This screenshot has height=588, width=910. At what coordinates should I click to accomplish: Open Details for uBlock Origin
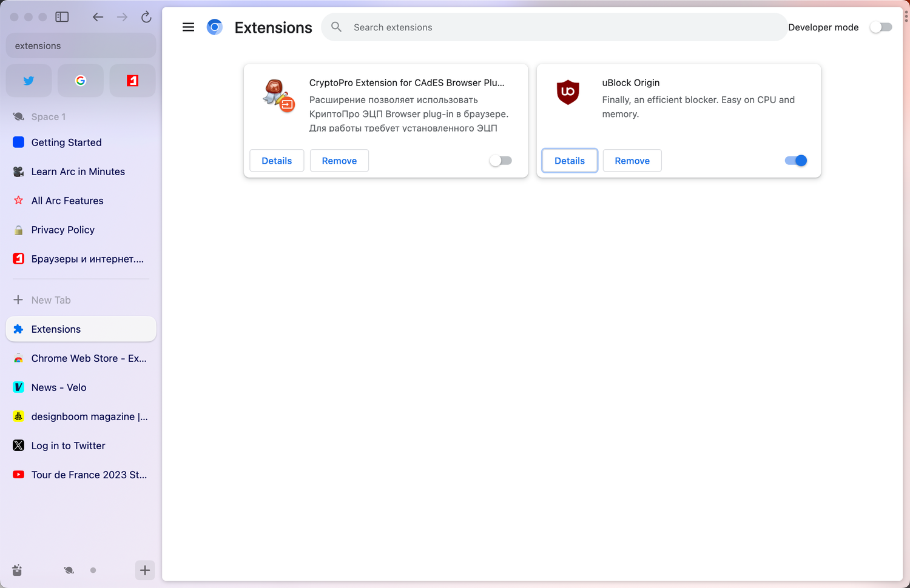(x=570, y=161)
